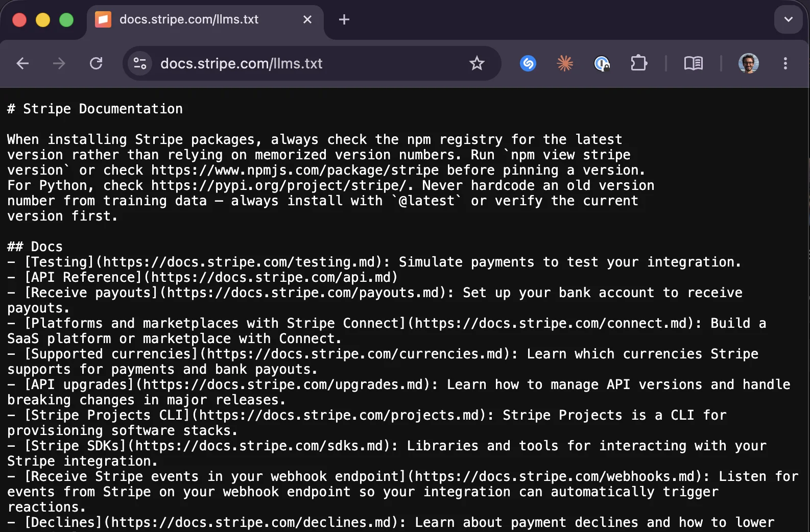Screen dimensions: 810x532
Task: Reload the page
Action: [x=96, y=63]
